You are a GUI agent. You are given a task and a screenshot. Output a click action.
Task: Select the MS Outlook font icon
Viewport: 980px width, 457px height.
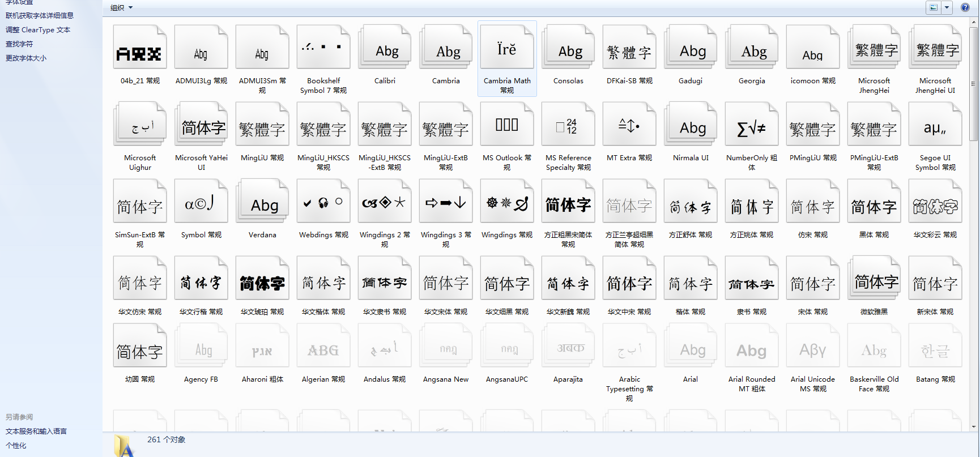coord(507,124)
